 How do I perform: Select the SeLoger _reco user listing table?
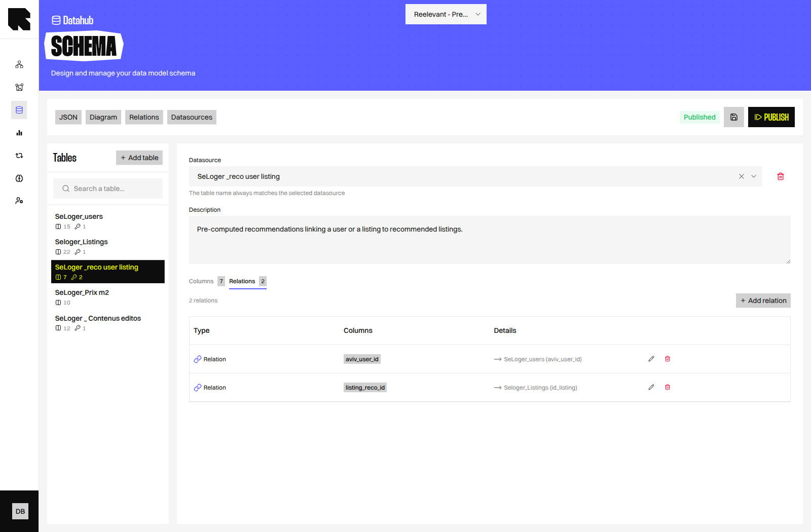pos(108,272)
